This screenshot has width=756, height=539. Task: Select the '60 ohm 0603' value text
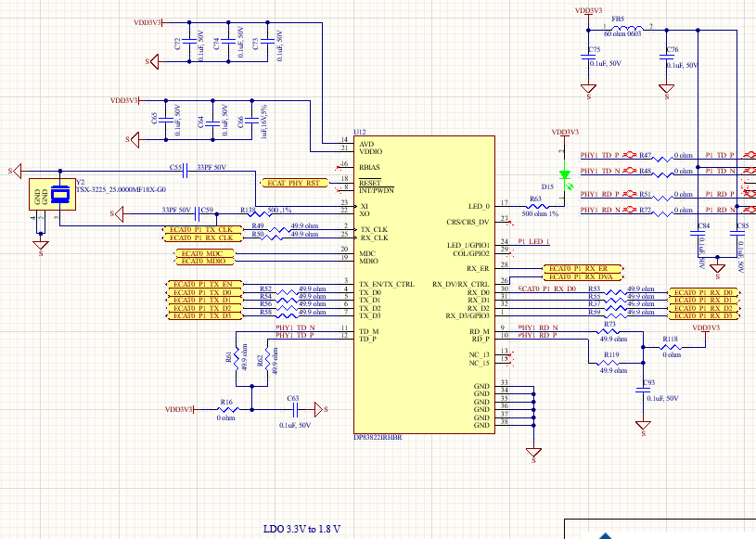[x=623, y=33]
